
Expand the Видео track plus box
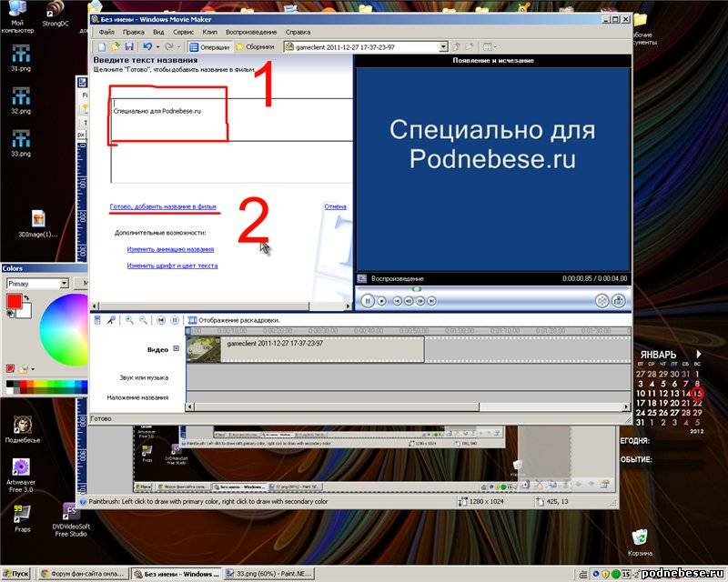[x=176, y=348]
